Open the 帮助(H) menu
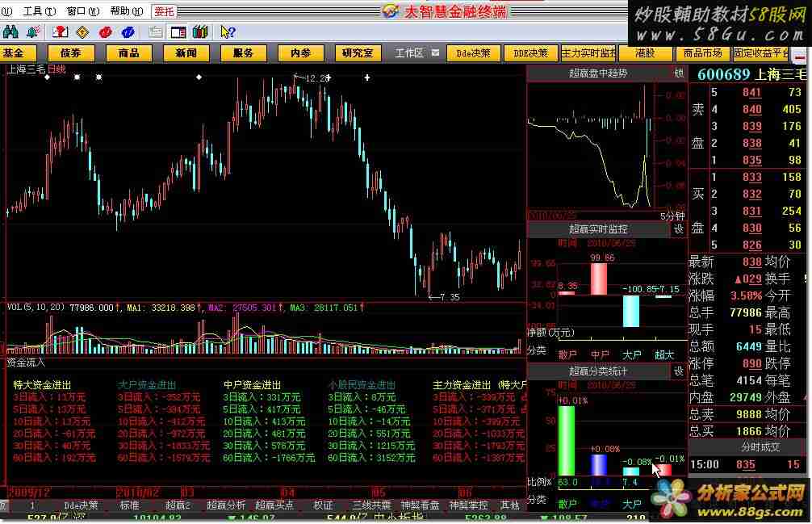The image size is (812, 524). click(x=124, y=11)
